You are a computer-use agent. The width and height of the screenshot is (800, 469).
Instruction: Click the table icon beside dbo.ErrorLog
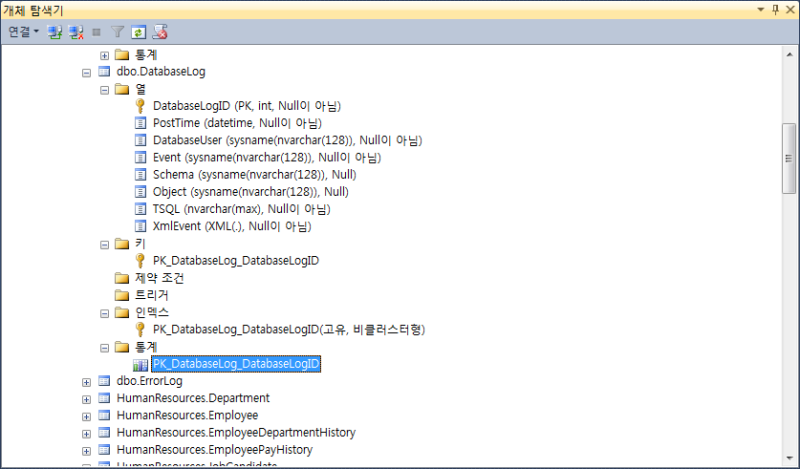[104, 381]
